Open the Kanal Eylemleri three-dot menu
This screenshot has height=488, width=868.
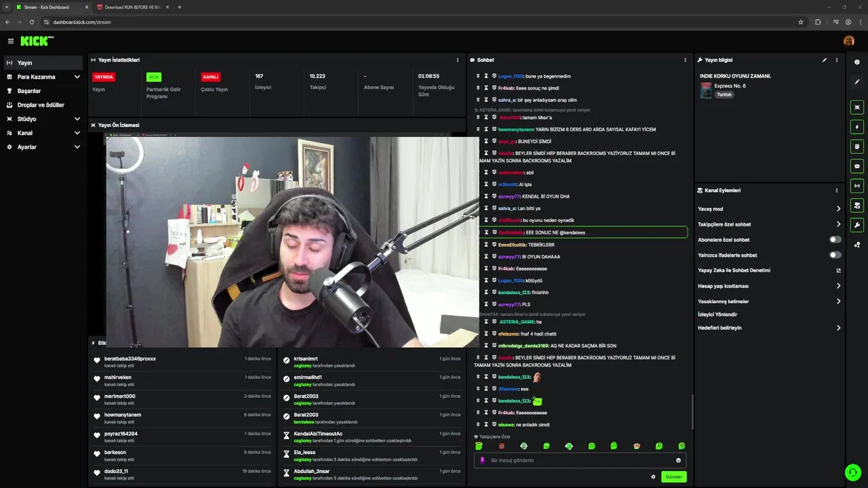(836, 190)
